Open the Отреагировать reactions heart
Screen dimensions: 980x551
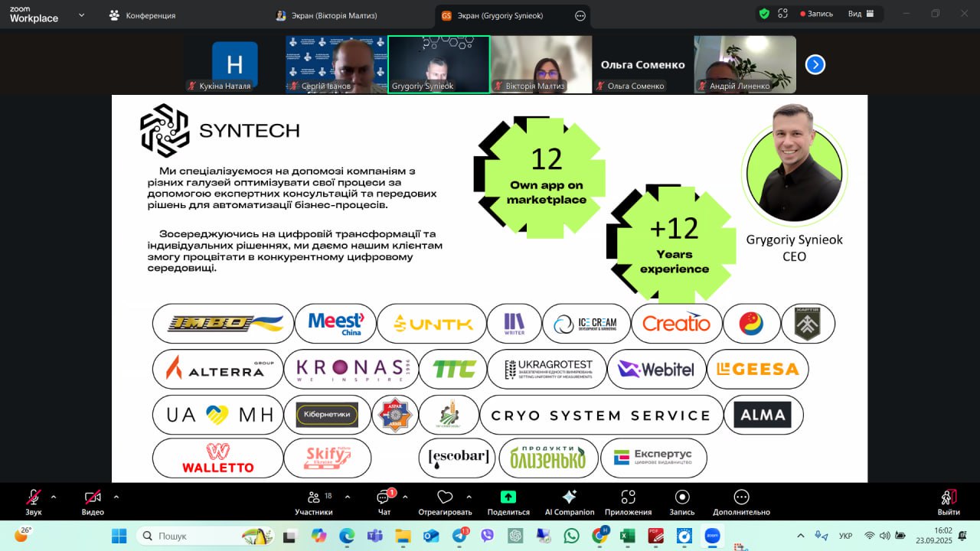445,502
